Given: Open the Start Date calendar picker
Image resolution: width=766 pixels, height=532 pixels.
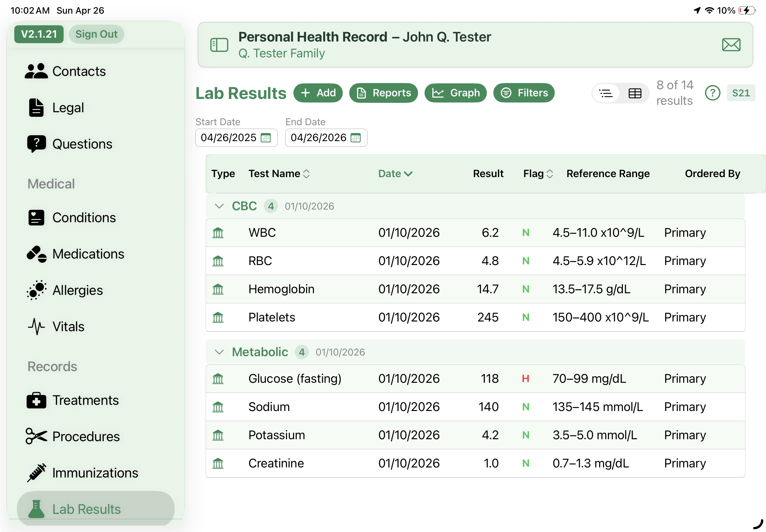Looking at the screenshot, I should (x=266, y=138).
